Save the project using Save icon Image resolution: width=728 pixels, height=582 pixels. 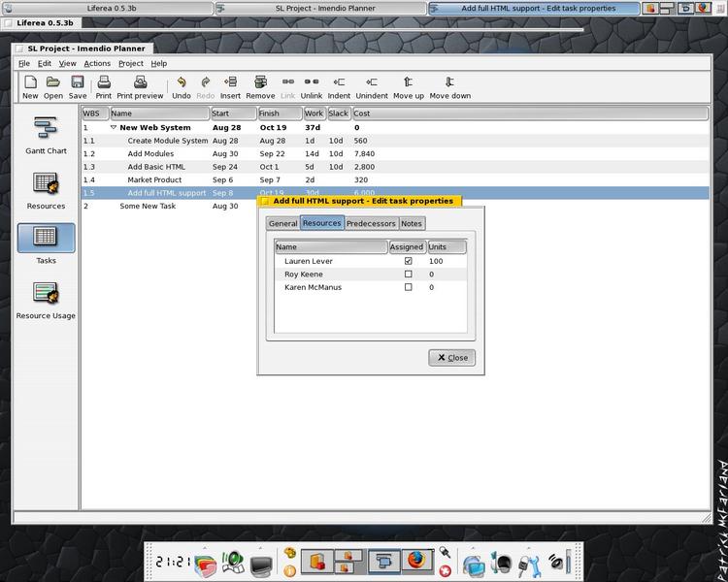(78, 87)
